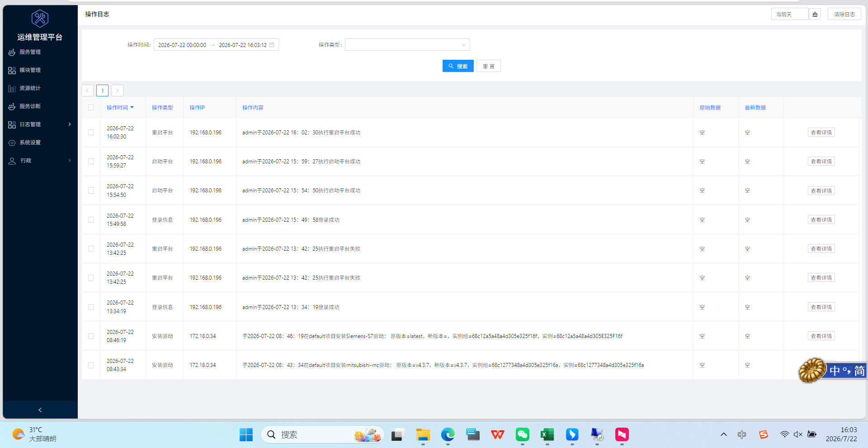Select the 服务诊断 sidebar item

pos(30,106)
